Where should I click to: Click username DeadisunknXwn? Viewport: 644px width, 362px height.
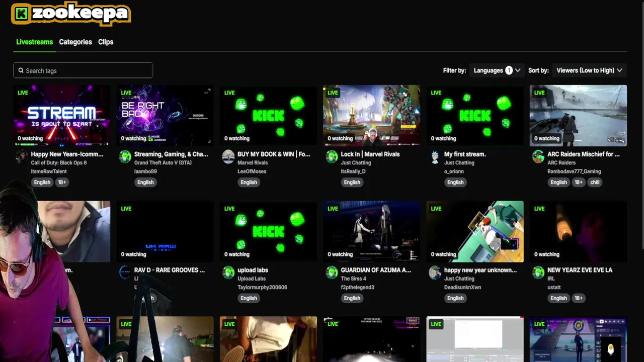coord(462,287)
